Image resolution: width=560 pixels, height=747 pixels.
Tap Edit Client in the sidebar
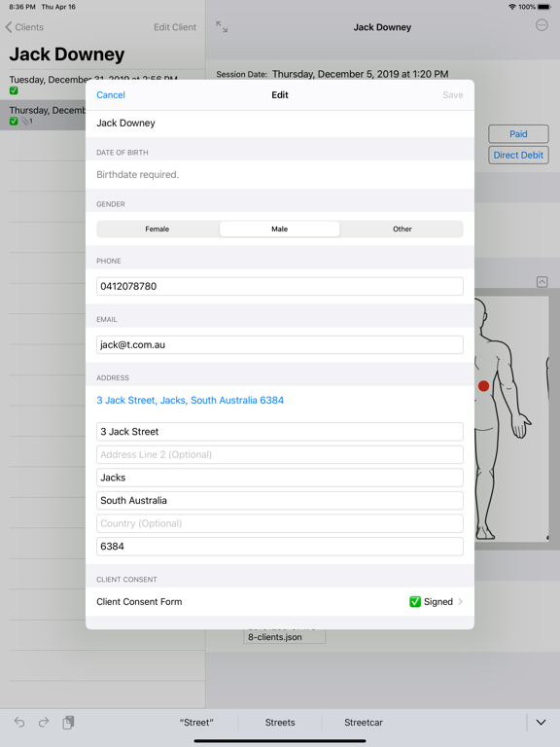tap(175, 27)
